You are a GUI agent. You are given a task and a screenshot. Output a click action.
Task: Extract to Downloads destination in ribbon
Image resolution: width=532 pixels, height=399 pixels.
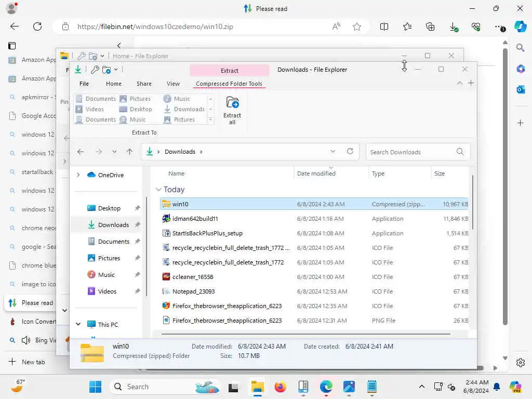(x=184, y=109)
